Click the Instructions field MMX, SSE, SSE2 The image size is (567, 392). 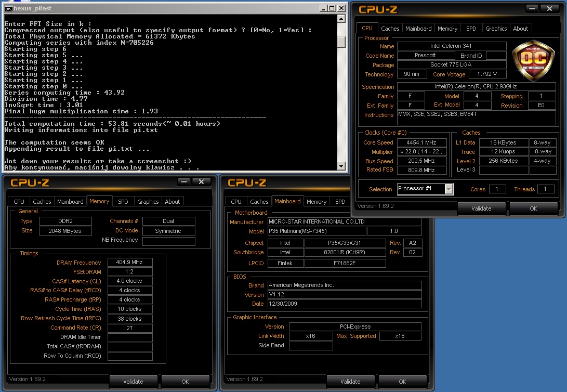click(476, 117)
